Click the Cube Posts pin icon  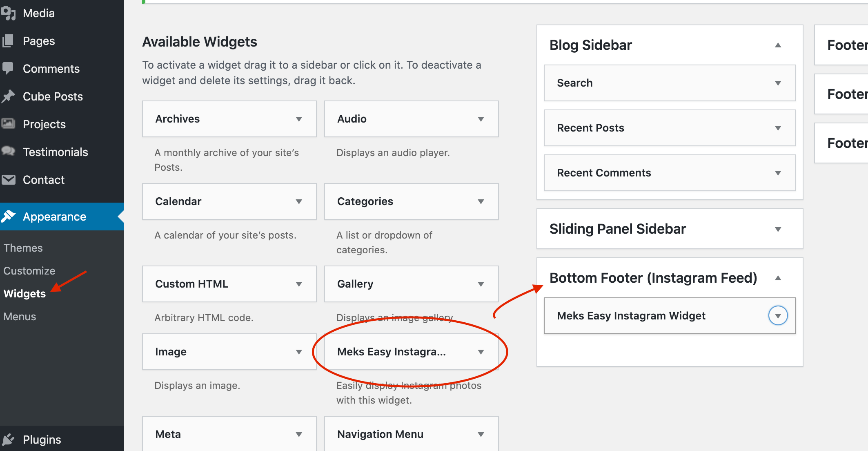pos(8,96)
